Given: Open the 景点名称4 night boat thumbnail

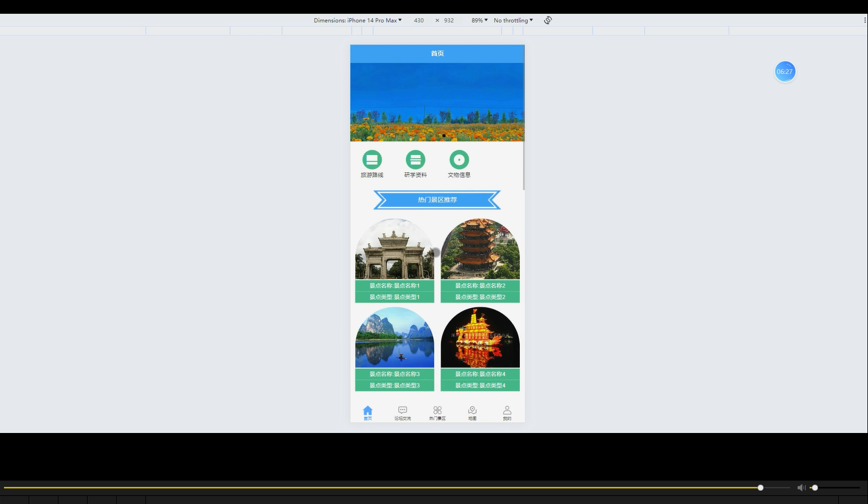Looking at the screenshot, I should tap(480, 337).
